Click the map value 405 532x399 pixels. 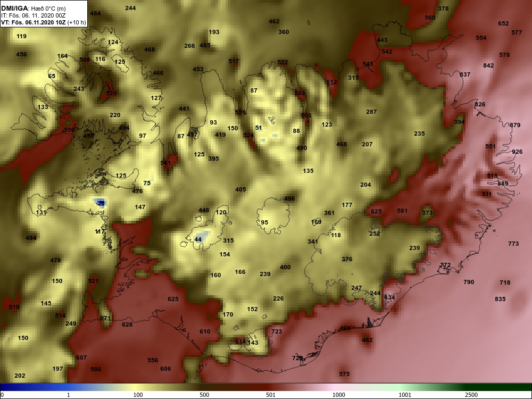click(x=240, y=190)
